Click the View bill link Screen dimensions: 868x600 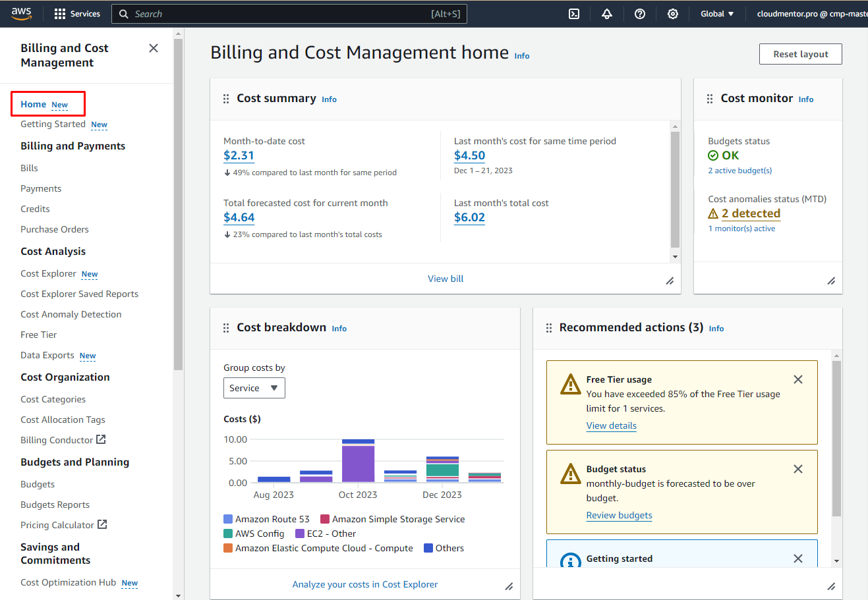tap(446, 279)
